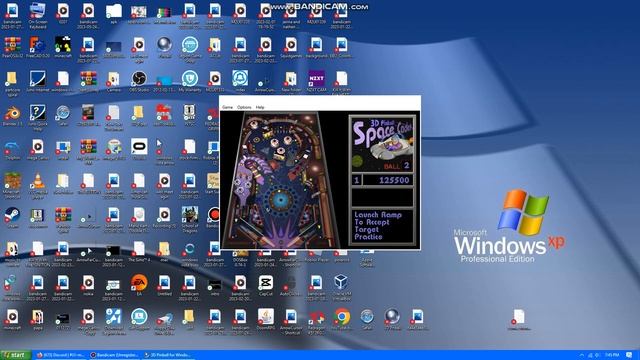Click the BALL 2 indicator in Pinball
The height and width of the screenshot is (360, 640).
(396, 166)
